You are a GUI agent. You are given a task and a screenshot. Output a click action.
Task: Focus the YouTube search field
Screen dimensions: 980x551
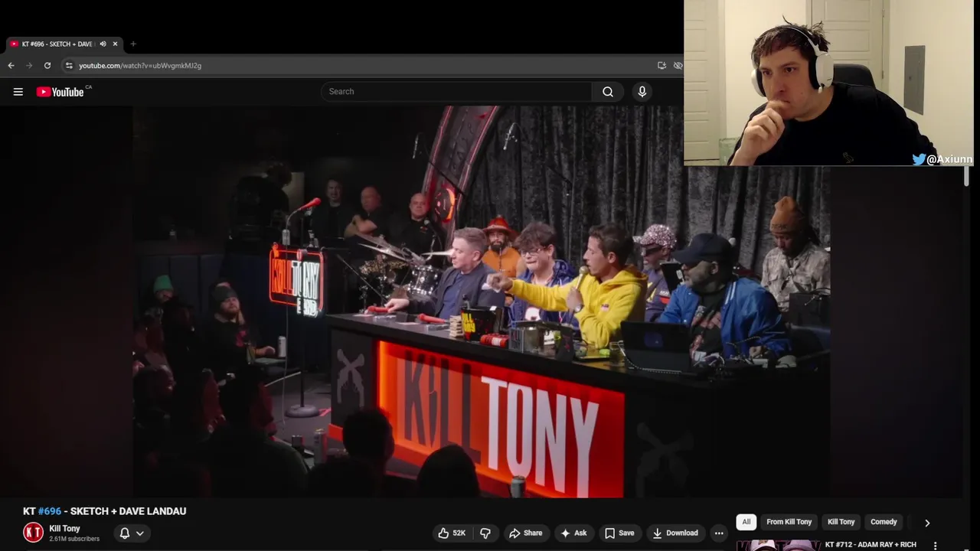pyautogui.click(x=456, y=92)
